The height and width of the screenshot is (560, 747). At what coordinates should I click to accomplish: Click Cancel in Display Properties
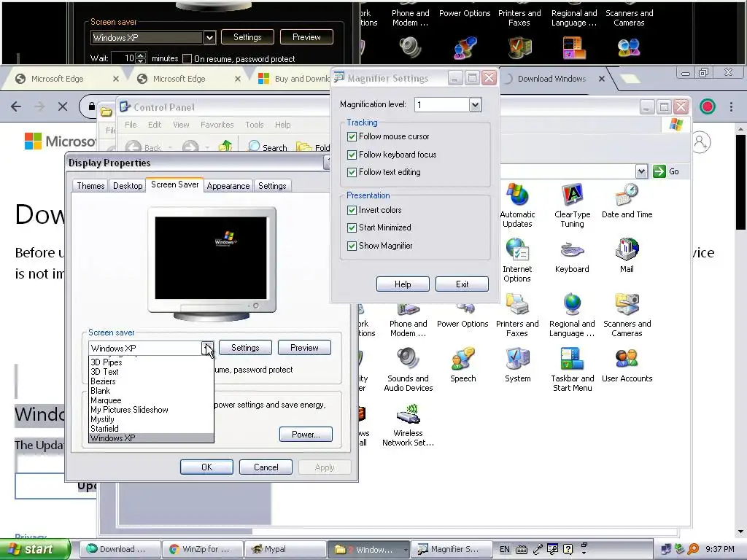(x=266, y=467)
